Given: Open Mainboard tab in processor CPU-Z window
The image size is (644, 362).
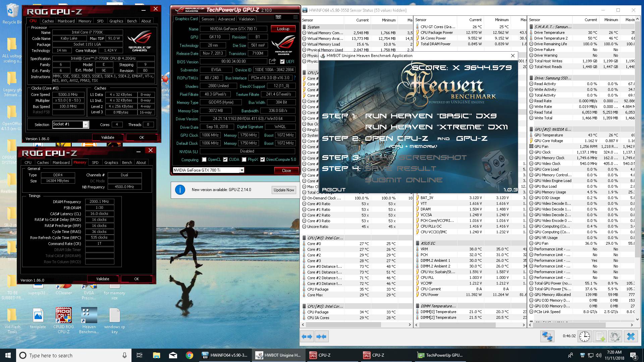Looking at the screenshot, I should 66,21.
